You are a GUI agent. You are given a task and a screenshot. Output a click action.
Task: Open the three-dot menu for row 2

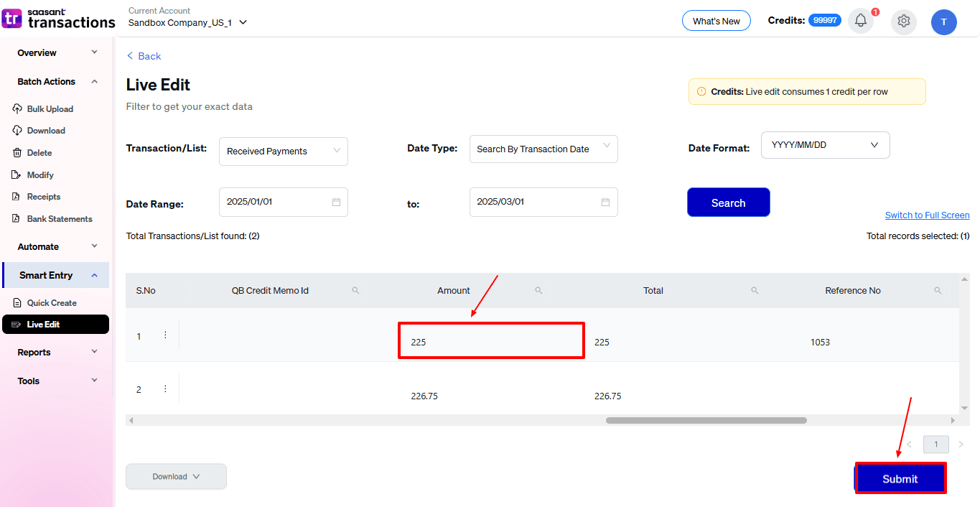tap(165, 389)
